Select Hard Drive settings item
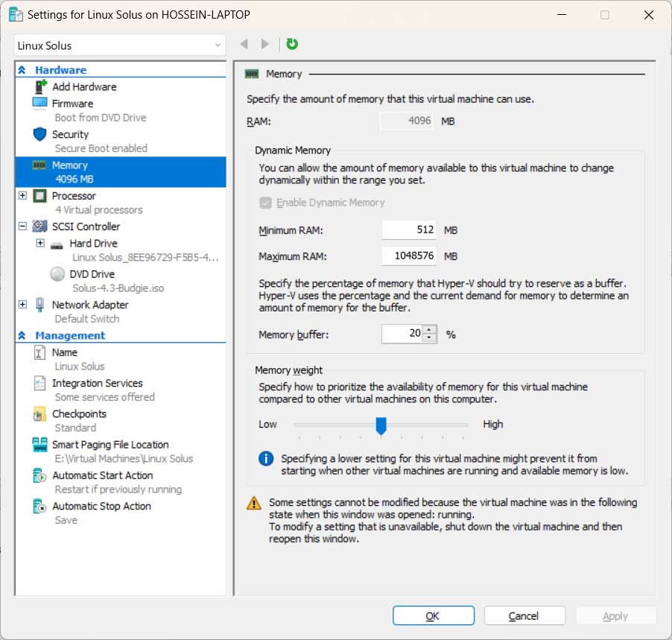 coord(121,250)
